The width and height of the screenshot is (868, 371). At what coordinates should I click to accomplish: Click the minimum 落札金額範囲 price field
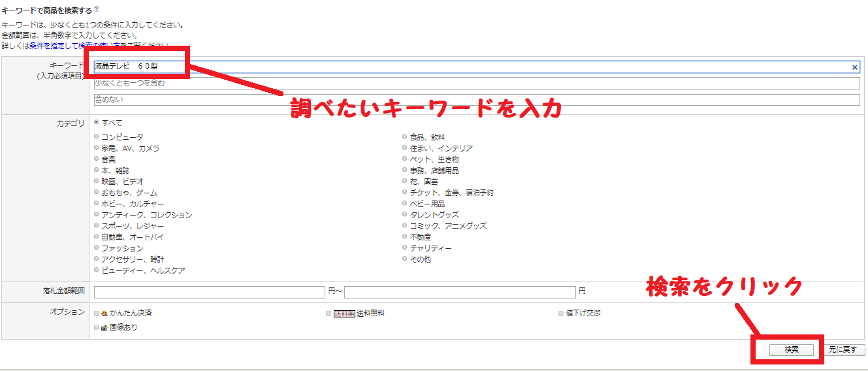[x=210, y=292]
